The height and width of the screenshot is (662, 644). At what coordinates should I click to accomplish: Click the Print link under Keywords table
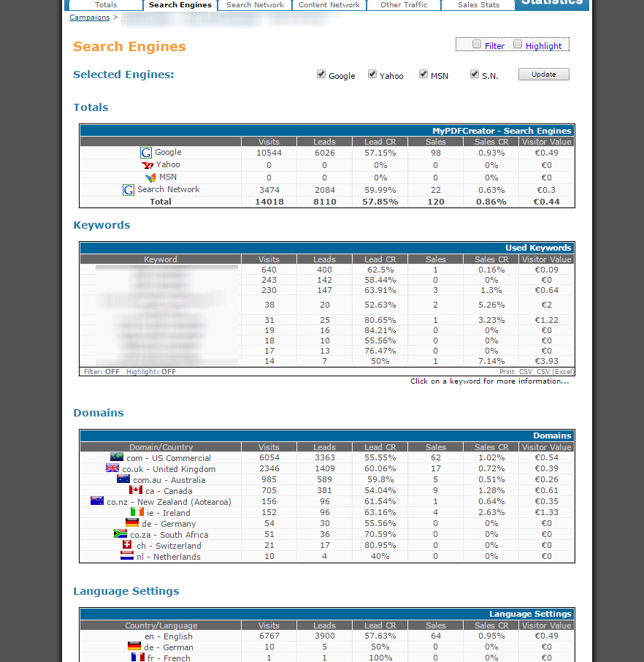click(507, 372)
